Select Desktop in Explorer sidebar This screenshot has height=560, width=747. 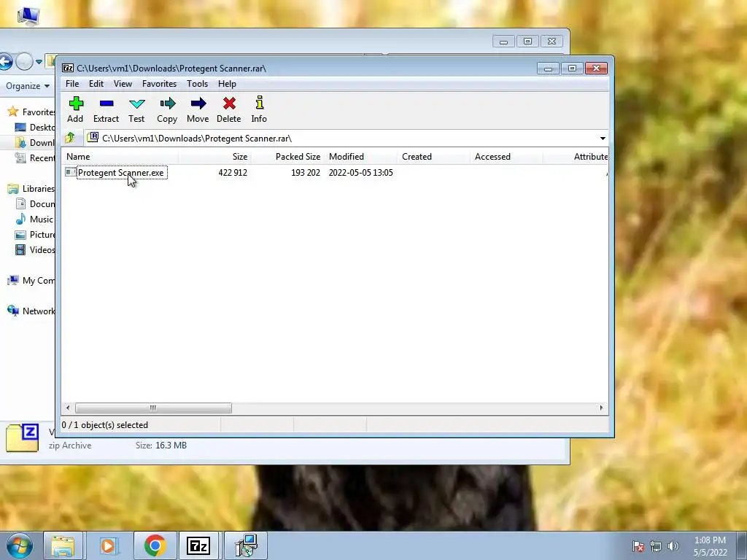tap(35, 127)
